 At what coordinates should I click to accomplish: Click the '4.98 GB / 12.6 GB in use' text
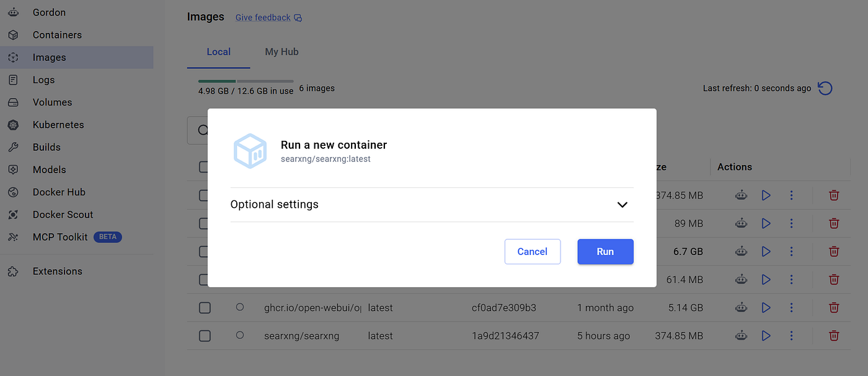point(246,91)
